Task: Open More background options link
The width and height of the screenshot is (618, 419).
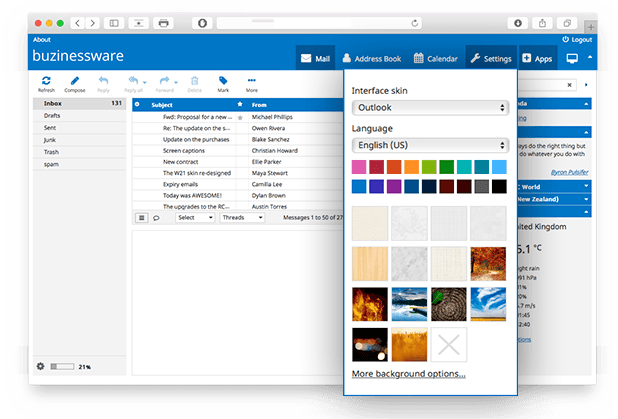Action: coord(408,374)
